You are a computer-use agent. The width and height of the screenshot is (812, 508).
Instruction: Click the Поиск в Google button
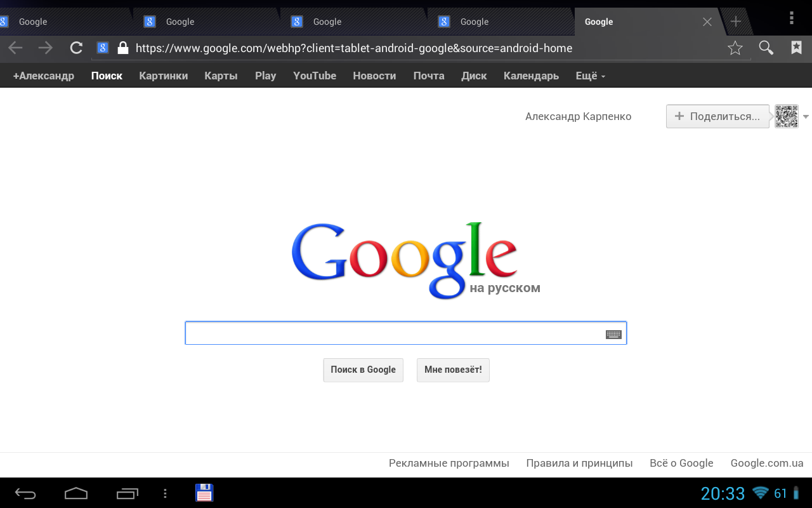click(363, 370)
